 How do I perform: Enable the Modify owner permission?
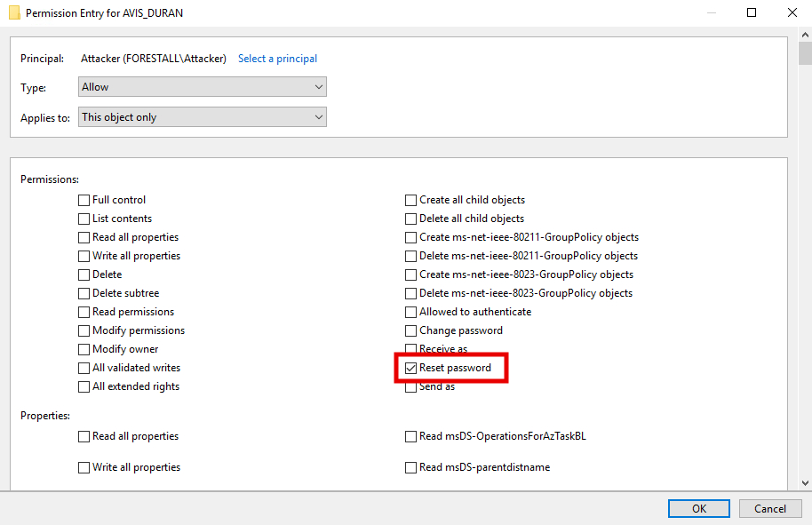[84, 349]
